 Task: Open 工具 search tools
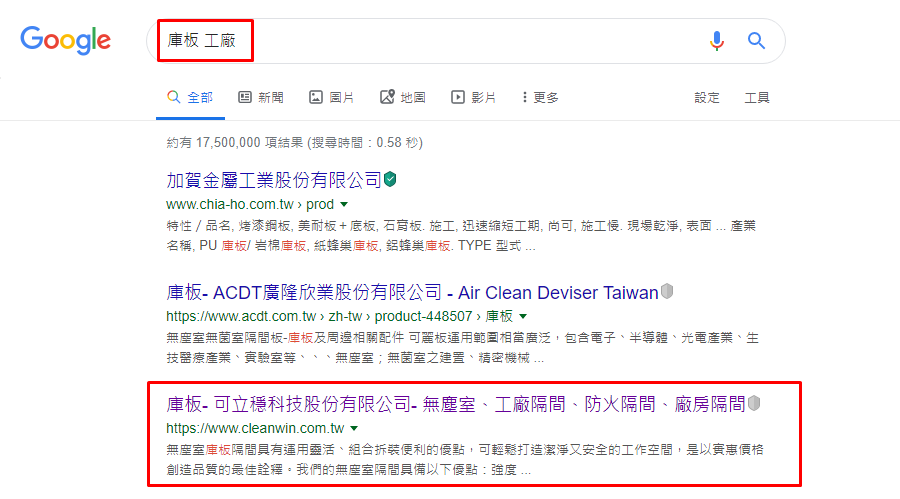757,98
